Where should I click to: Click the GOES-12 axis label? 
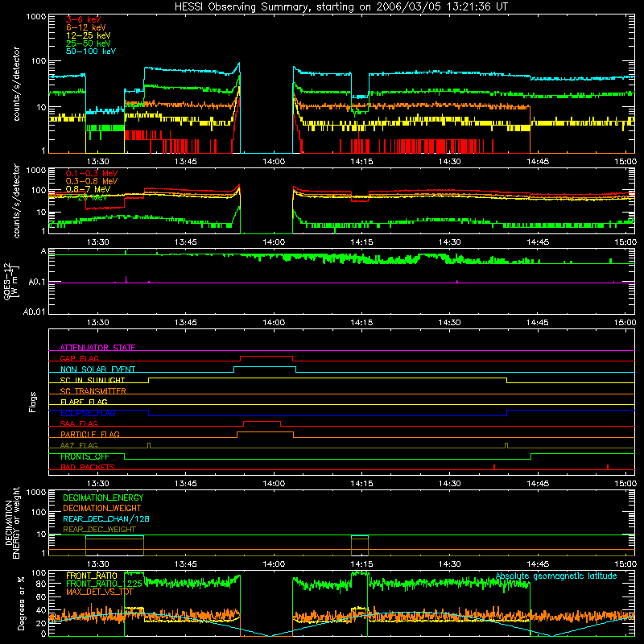pyautogui.click(x=11, y=281)
